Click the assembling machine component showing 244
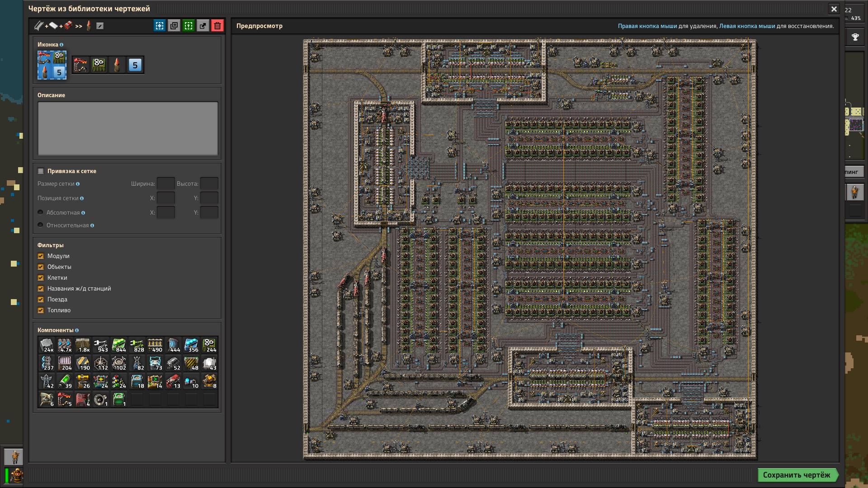This screenshot has width=868, height=488. pos(209,345)
